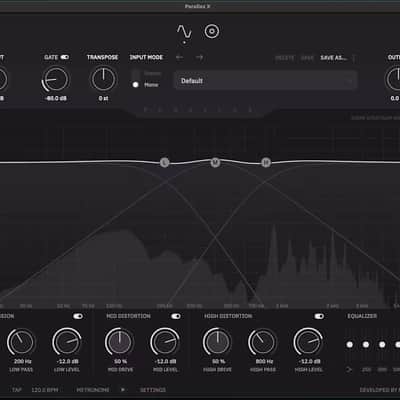Disable the Mid Distortion section toggle

coord(176,316)
